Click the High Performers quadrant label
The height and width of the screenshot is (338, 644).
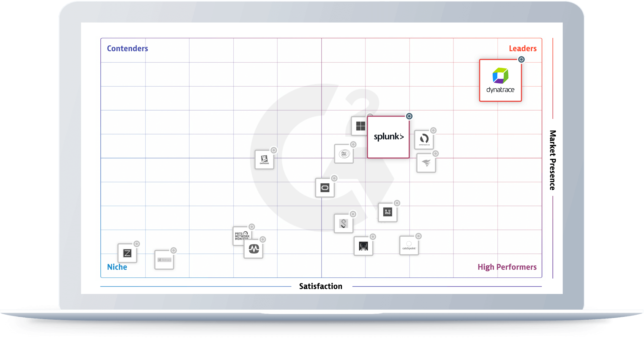(x=507, y=267)
